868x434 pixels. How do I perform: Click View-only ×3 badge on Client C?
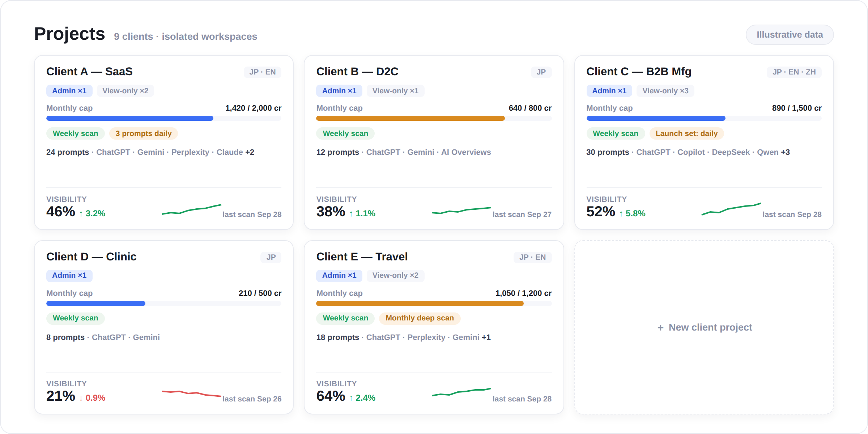click(x=665, y=91)
